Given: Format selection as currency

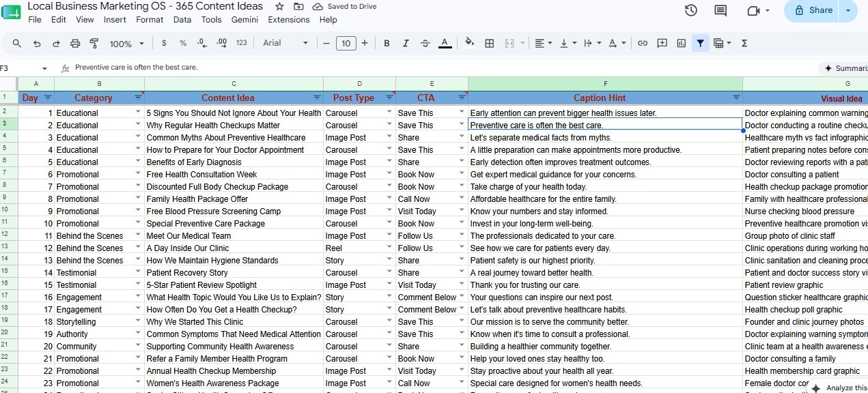Looking at the screenshot, I should 164,43.
